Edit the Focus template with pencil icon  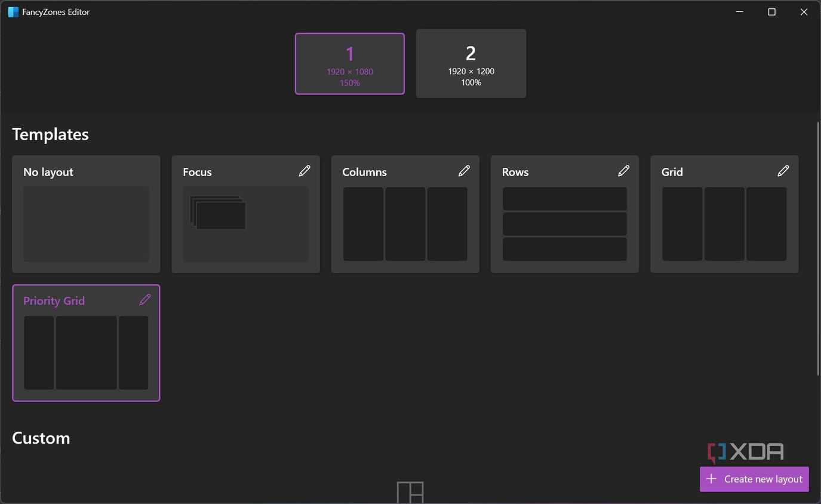tap(305, 171)
